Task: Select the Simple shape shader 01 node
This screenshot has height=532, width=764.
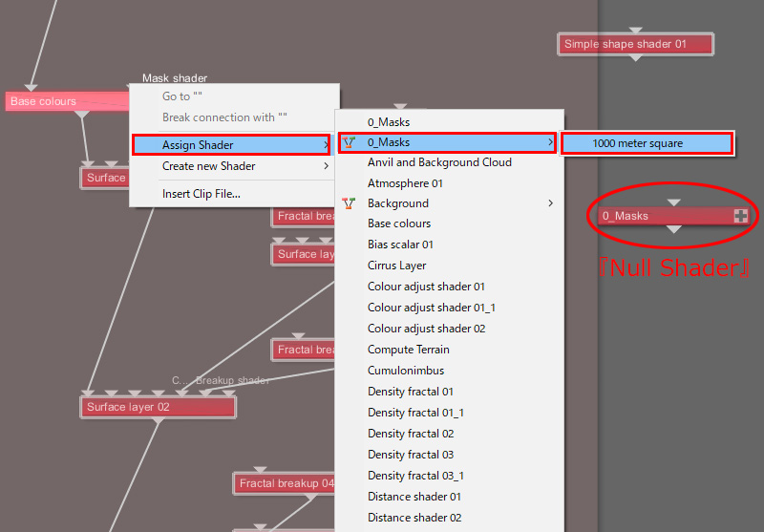Action: pyautogui.click(x=635, y=44)
